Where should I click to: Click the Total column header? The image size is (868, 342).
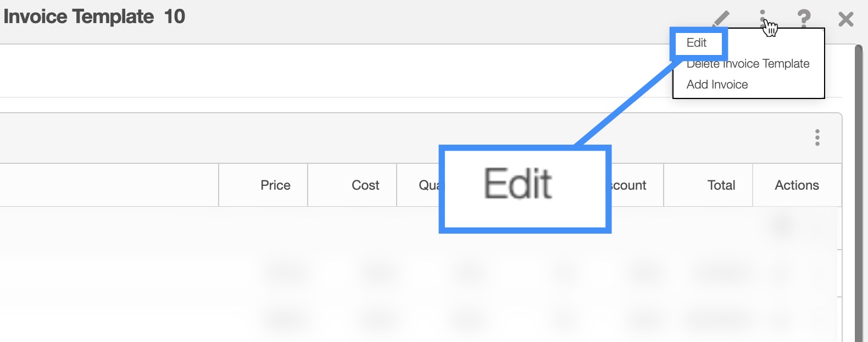(721, 185)
